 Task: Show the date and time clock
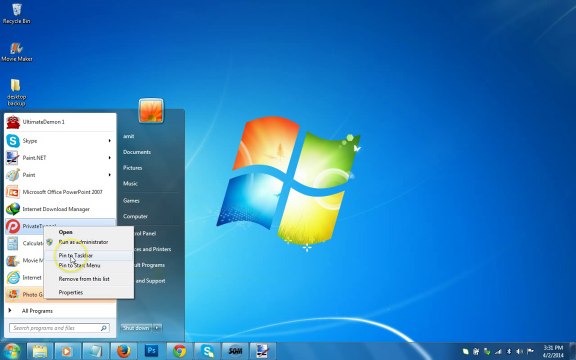point(552,352)
